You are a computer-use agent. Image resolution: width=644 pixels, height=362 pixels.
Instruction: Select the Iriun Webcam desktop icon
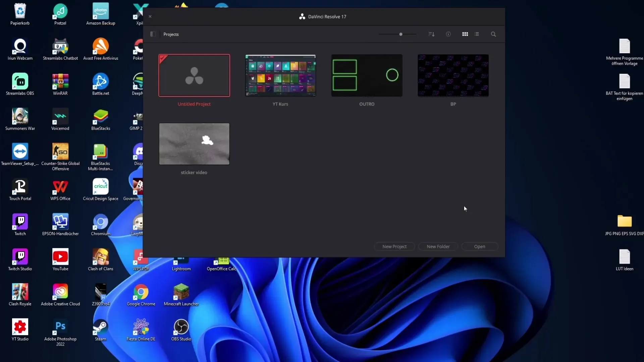(20, 49)
